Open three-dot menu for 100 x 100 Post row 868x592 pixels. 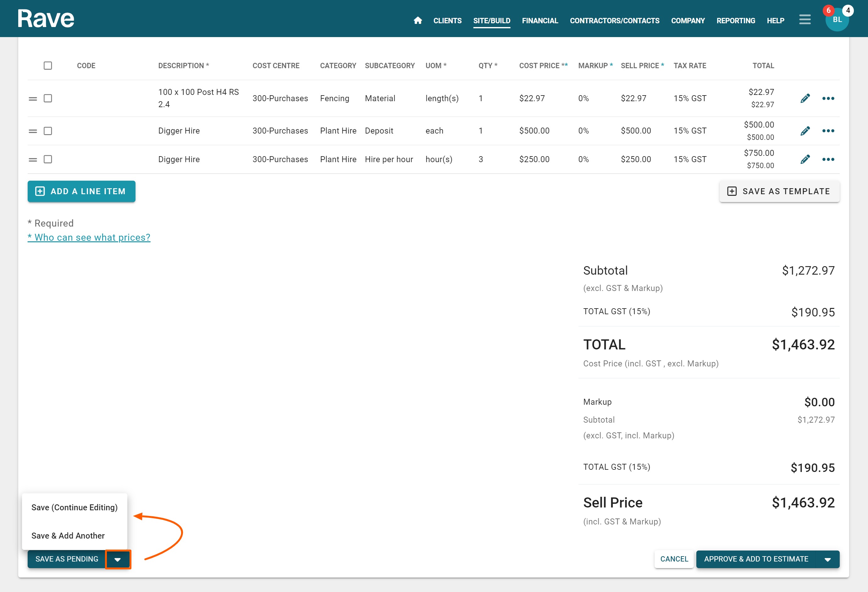828,98
